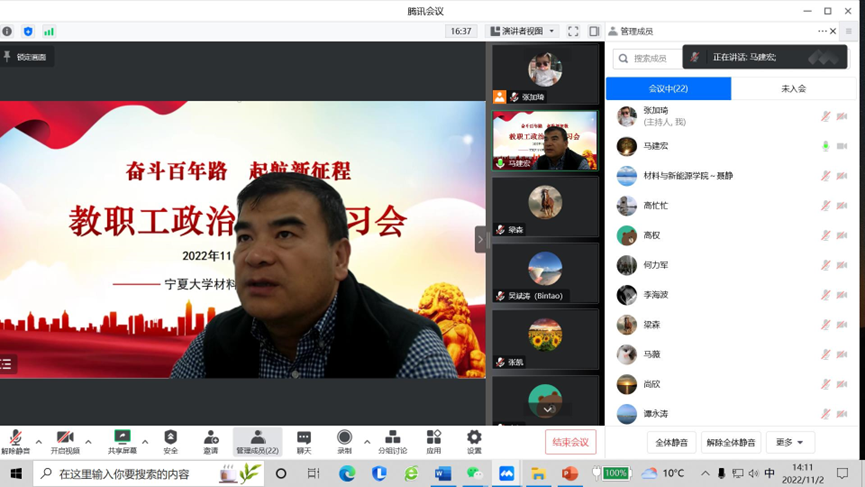Screen dimensions: 865x487
Task: Click the 结束会议 end meeting button
Action: click(571, 442)
